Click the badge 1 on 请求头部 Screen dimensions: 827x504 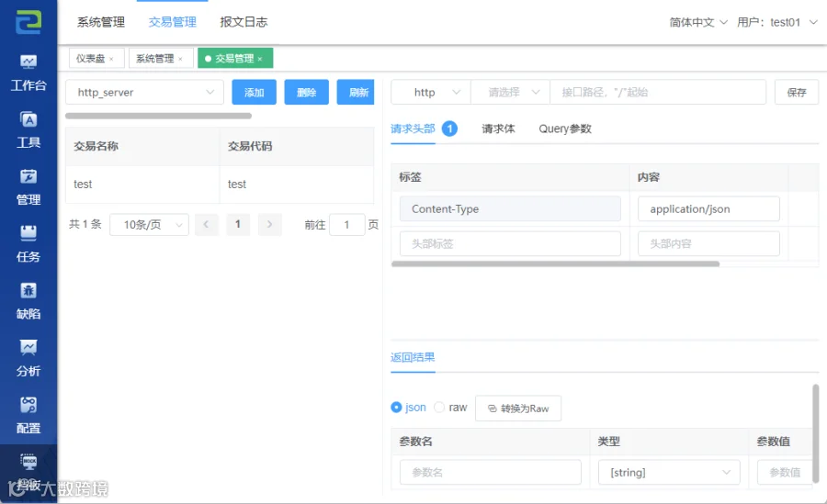click(449, 129)
